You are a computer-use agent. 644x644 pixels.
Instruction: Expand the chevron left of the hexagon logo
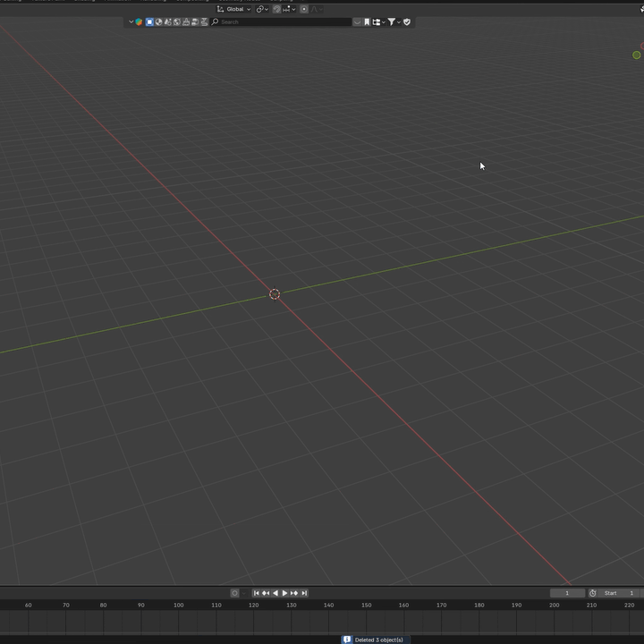(x=131, y=21)
